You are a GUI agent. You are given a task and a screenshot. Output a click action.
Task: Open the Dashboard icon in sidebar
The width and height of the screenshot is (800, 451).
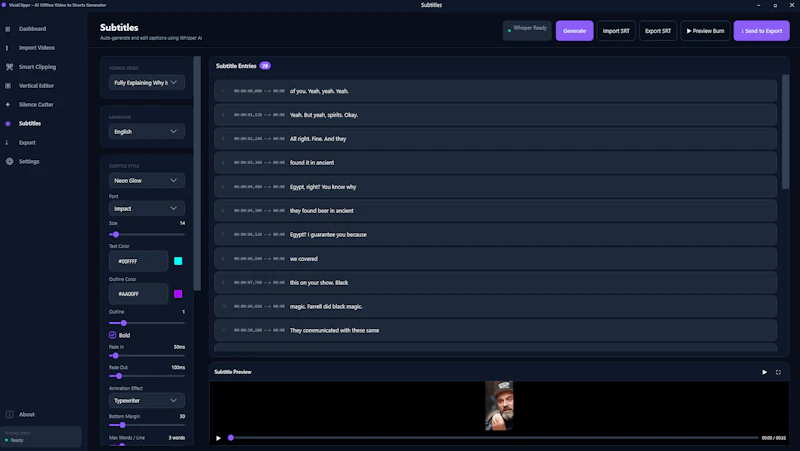click(x=8, y=29)
